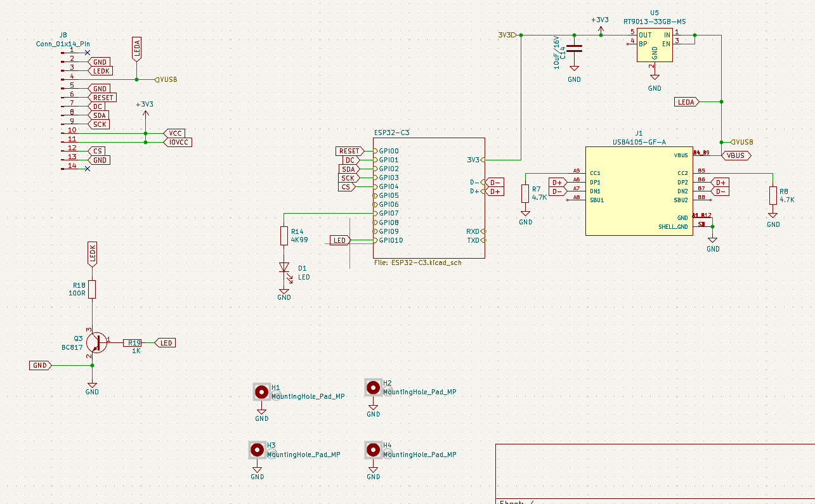Screen dimensions: 815x504
Task: Click the GPIO5 sheet pin
Action: pyautogui.click(x=386, y=196)
